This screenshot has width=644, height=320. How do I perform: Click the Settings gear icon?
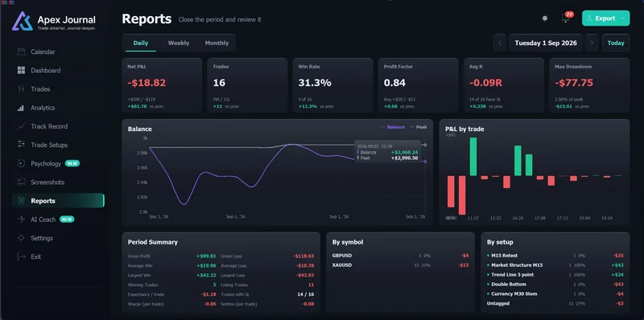[x=22, y=238]
